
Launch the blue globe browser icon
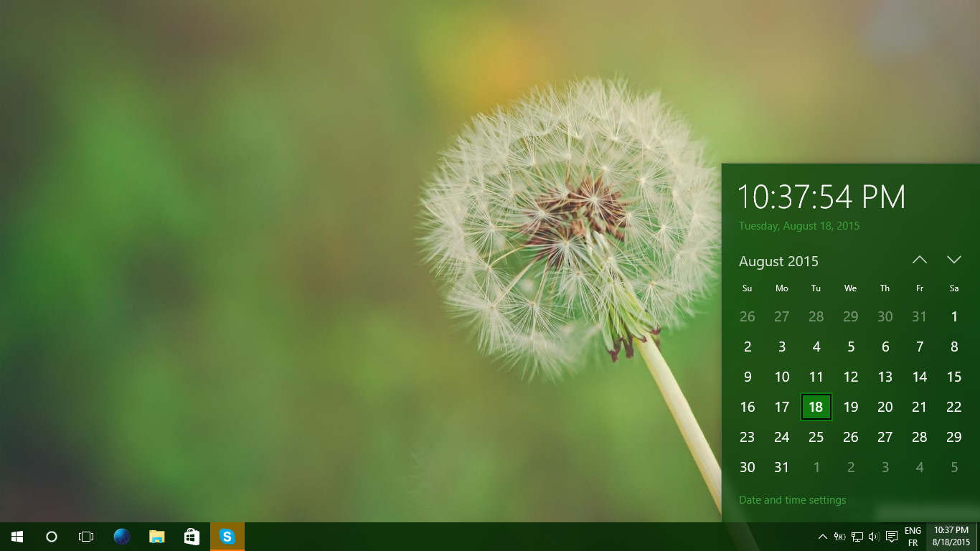[x=122, y=537]
